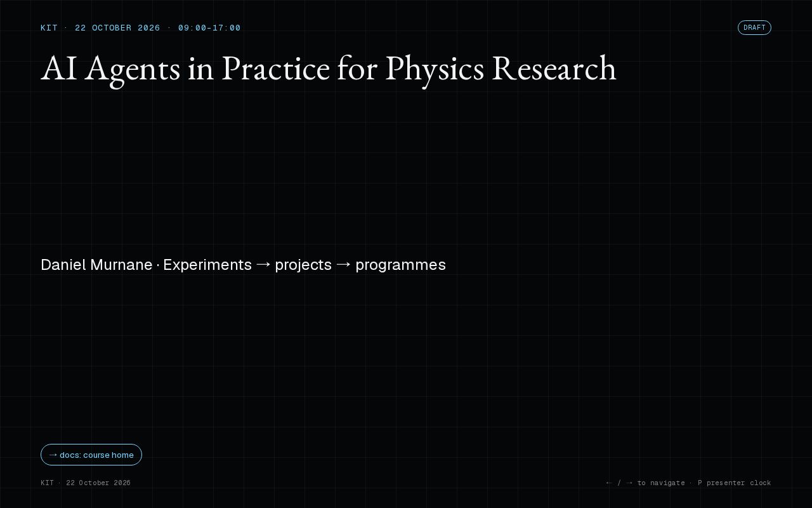812x508 pixels.
Task: Open the 'docs: course home' link
Action: (91, 455)
